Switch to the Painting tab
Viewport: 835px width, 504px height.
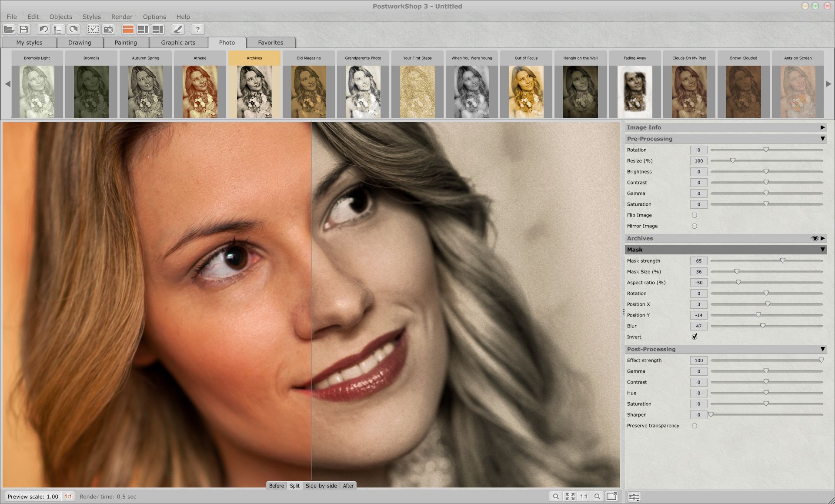pos(125,42)
